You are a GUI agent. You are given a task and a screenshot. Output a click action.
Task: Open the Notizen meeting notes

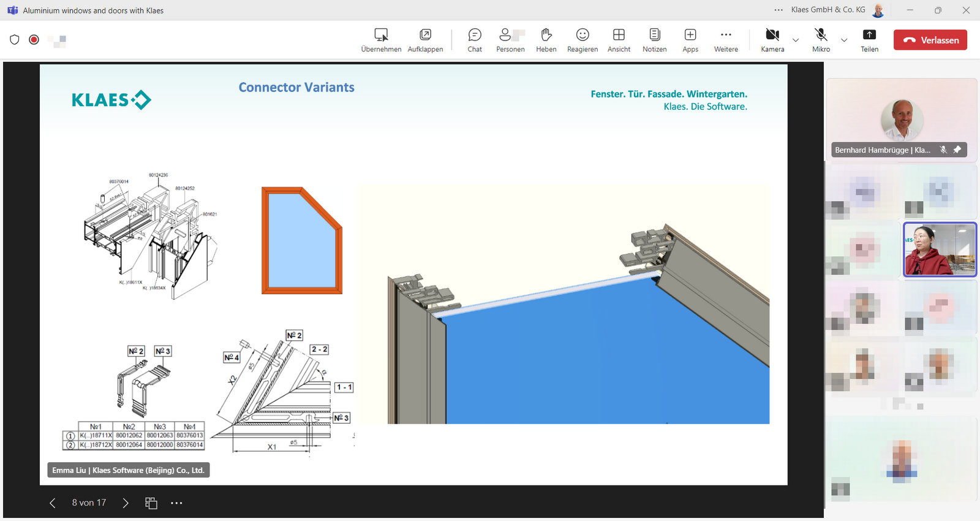654,40
